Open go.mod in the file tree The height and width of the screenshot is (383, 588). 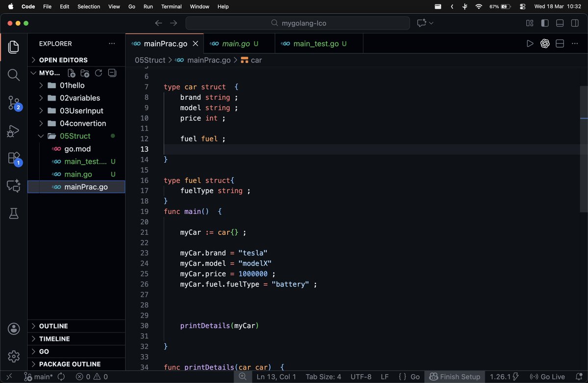[77, 149]
